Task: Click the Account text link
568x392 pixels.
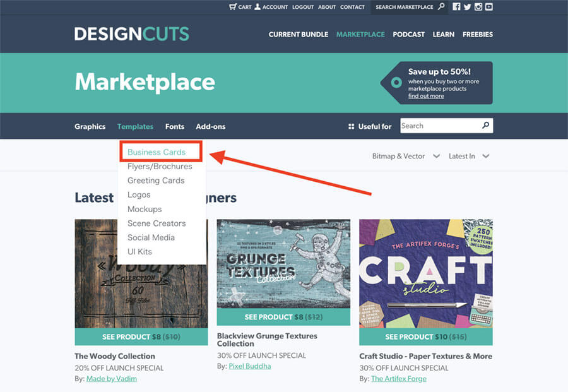Action: [x=275, y=7]
